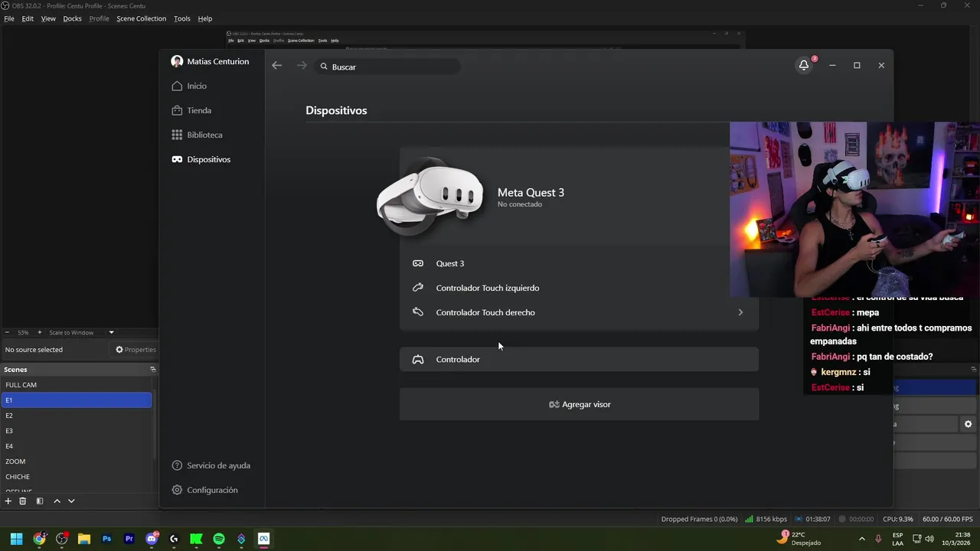Open the OBS View menu

(x=48, y=18)
